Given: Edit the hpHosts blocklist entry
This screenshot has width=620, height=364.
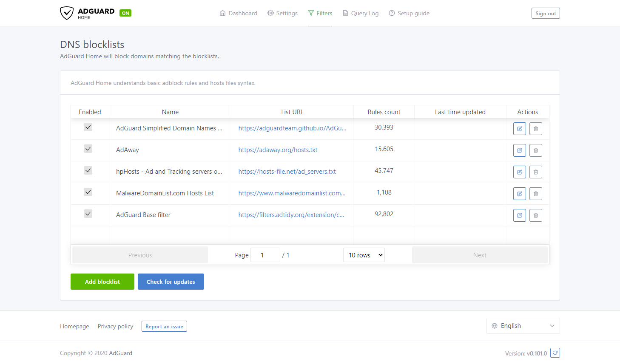Looking at the screenshot, I should (520, 172).
